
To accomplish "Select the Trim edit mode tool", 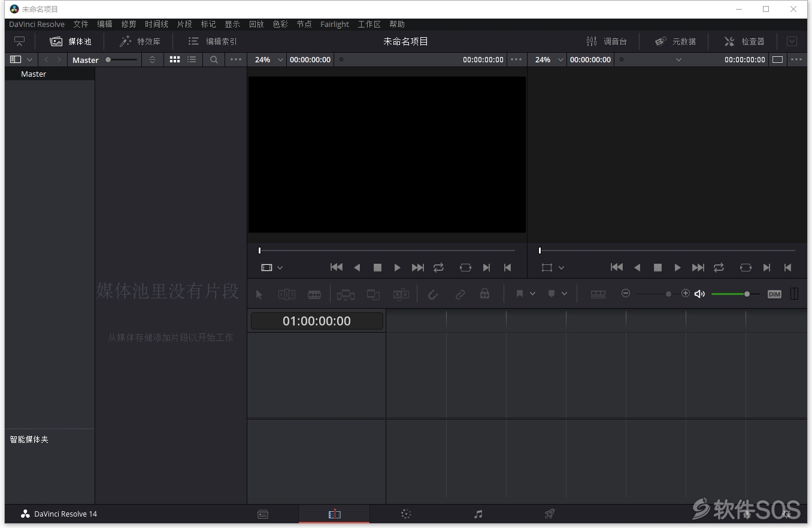I will point(287,294).
